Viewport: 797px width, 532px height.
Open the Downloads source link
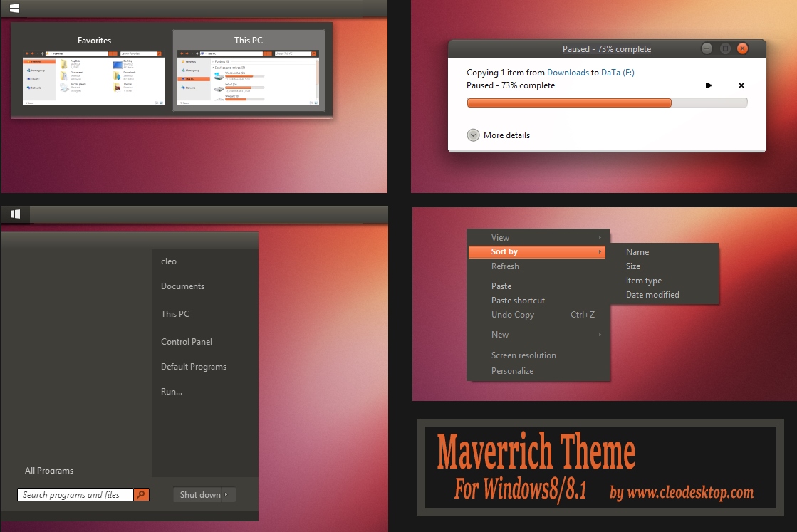[568, 73]
